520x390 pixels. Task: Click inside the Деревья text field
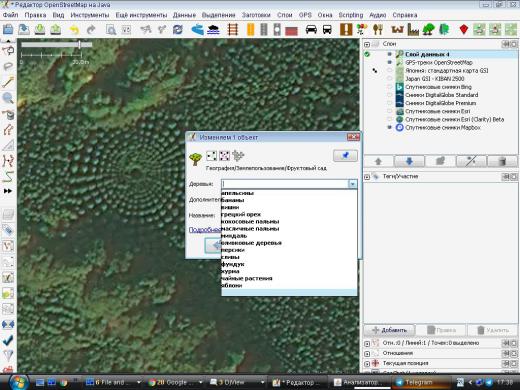point(285,184)
